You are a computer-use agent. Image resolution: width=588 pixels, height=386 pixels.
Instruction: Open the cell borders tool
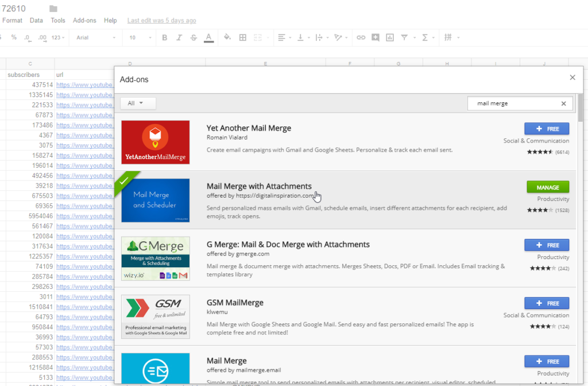pyautogui.click(x=243, y=38)
